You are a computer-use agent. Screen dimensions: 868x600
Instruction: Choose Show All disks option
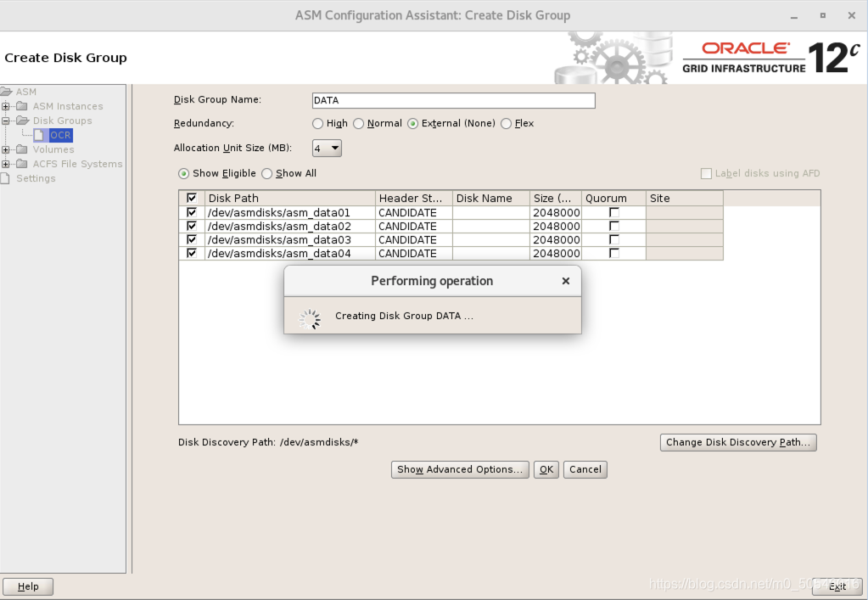tap(266, 173)
